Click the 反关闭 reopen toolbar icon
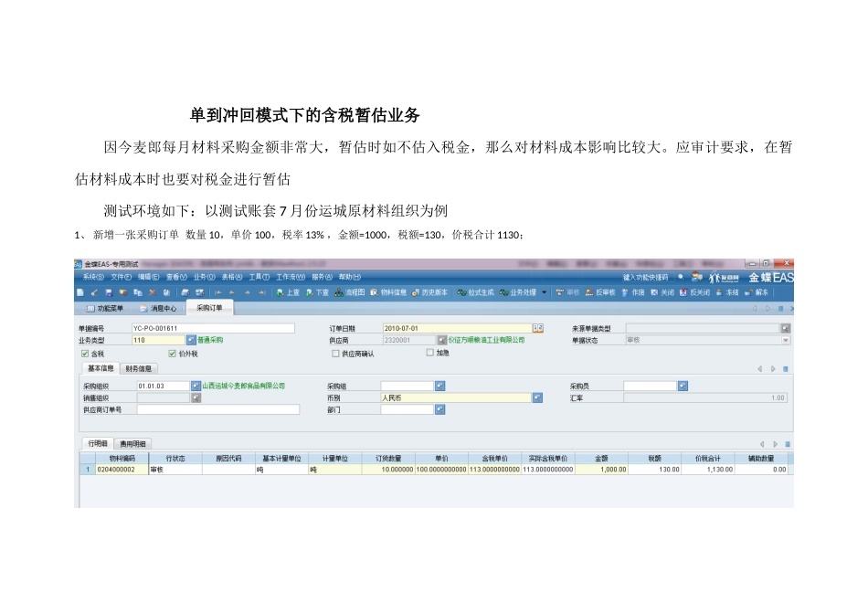Viewport: 868px width, 614px height. 694,292
